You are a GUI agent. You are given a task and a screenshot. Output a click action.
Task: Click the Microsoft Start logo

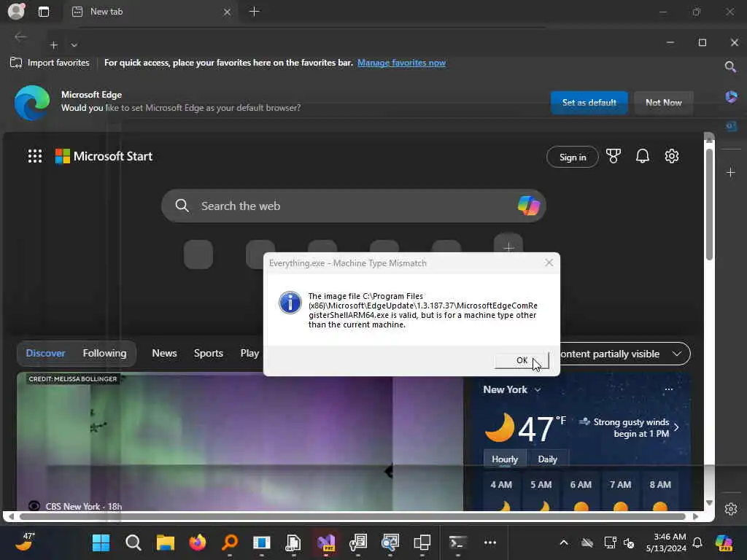[104, 156]
